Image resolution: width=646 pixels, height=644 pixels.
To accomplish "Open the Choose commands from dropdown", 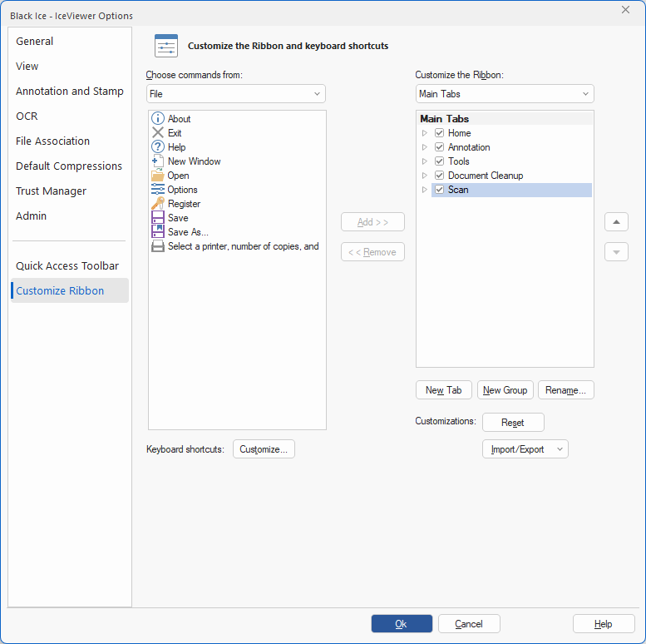I will 235,93.
